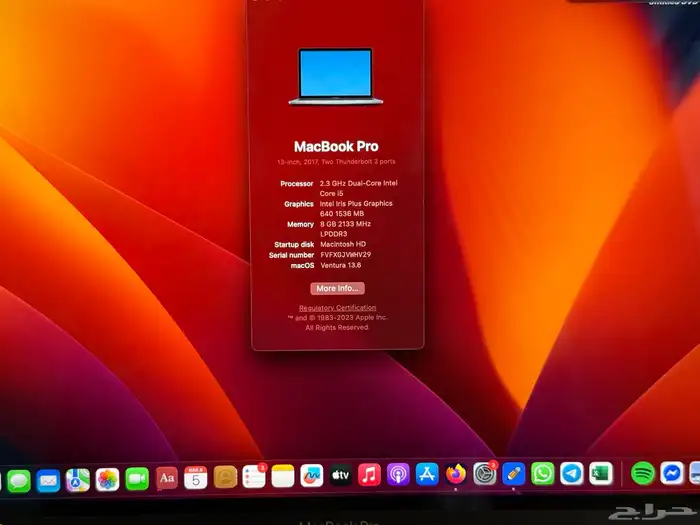Open the Mail app in dock
700x525 pixels.
click(x=48, y=481)
